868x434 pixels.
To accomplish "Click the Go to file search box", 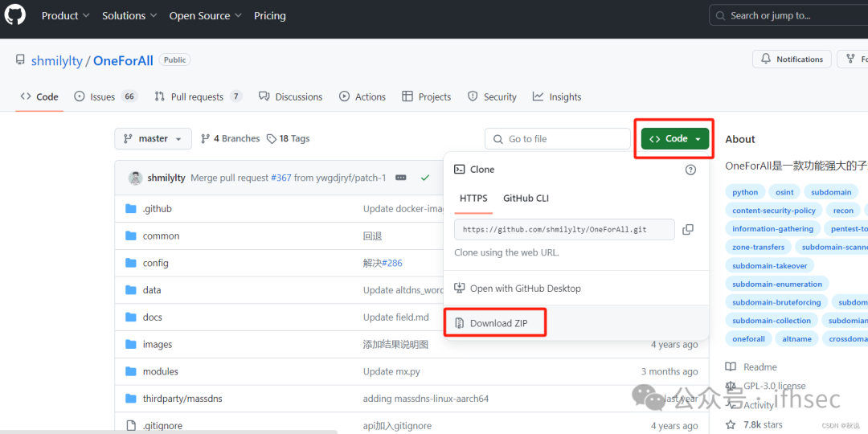I will click(x=558, y=138).
